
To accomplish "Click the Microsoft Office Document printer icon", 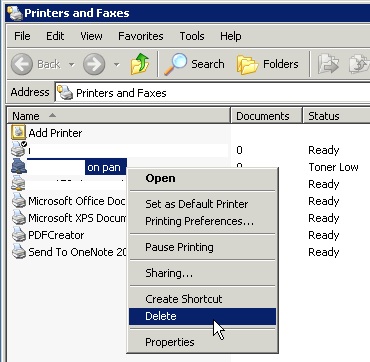I will (19, 201).
